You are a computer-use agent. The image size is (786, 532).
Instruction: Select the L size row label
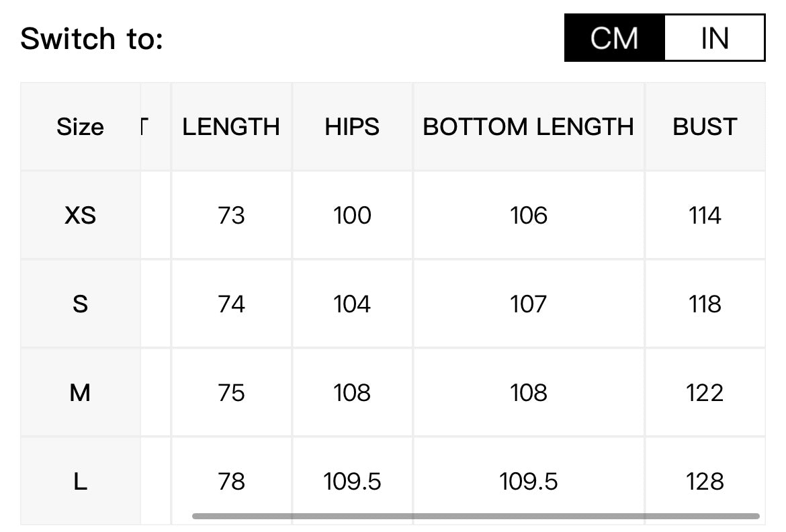[x=80, y=482]
